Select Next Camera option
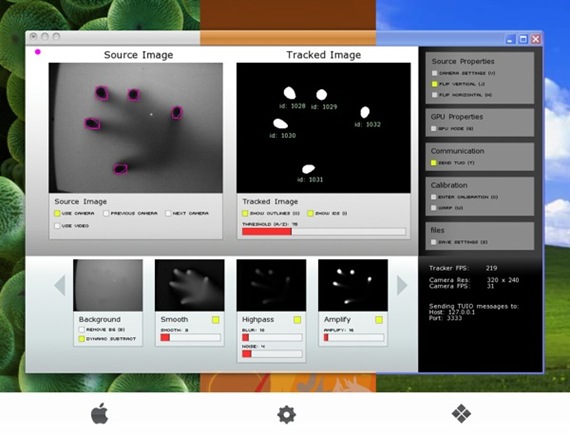570x435 pixels. [x=168, y=213]
